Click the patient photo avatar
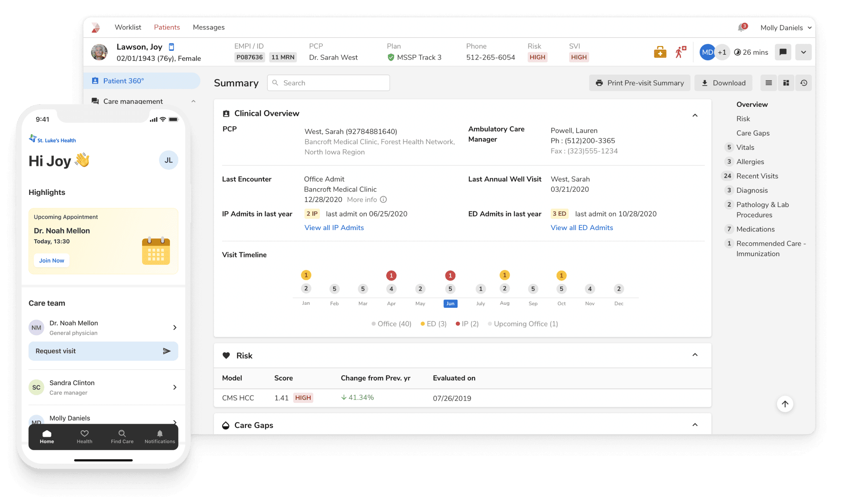843x504 pixels. click(99, 52)
